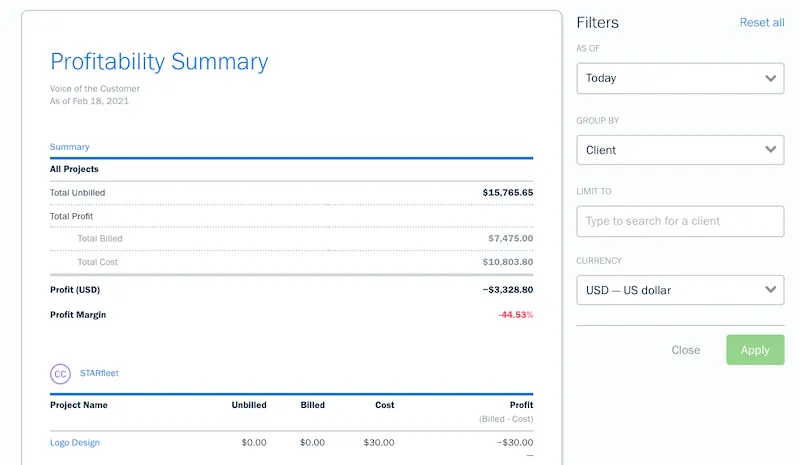Screen dimensions: 800x465
Task: Click the Cost column header
Action: 384,405
